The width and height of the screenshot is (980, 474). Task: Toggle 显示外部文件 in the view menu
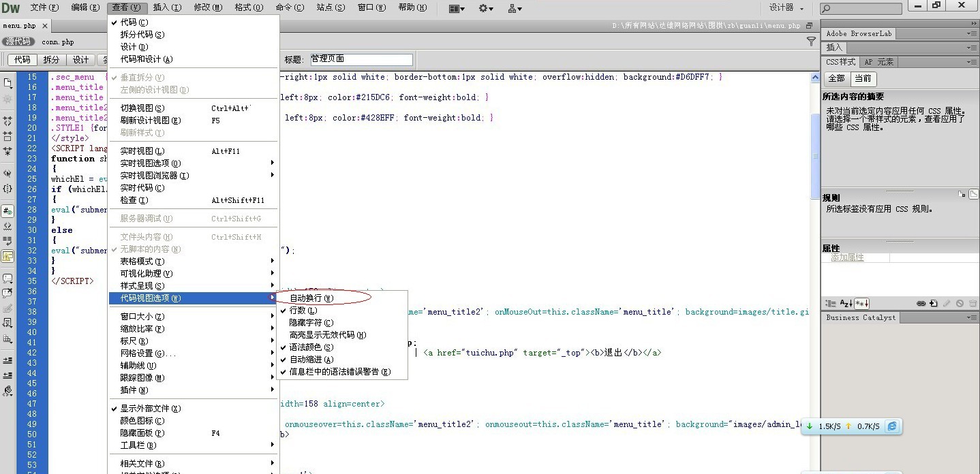click(x=150, y=409)
